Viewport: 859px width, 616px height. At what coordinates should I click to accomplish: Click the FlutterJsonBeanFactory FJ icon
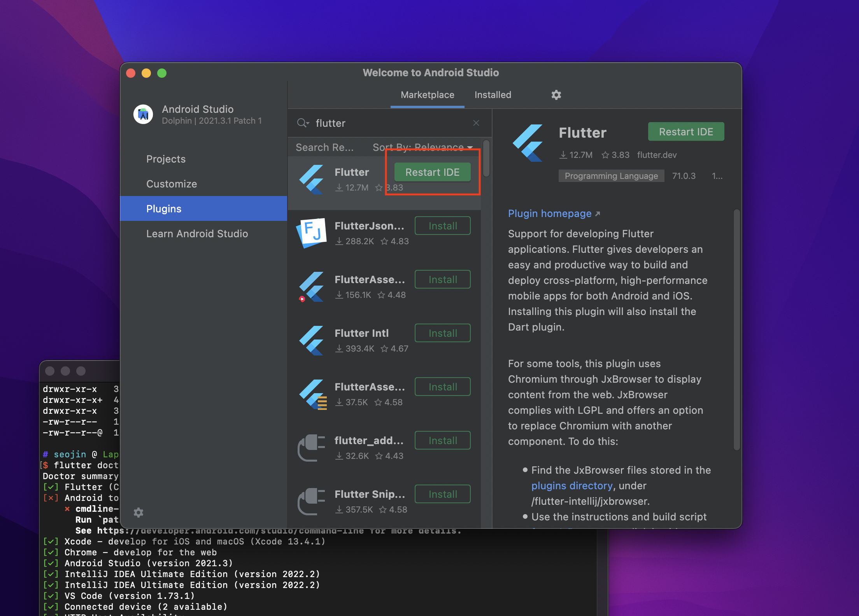[312, 233]
